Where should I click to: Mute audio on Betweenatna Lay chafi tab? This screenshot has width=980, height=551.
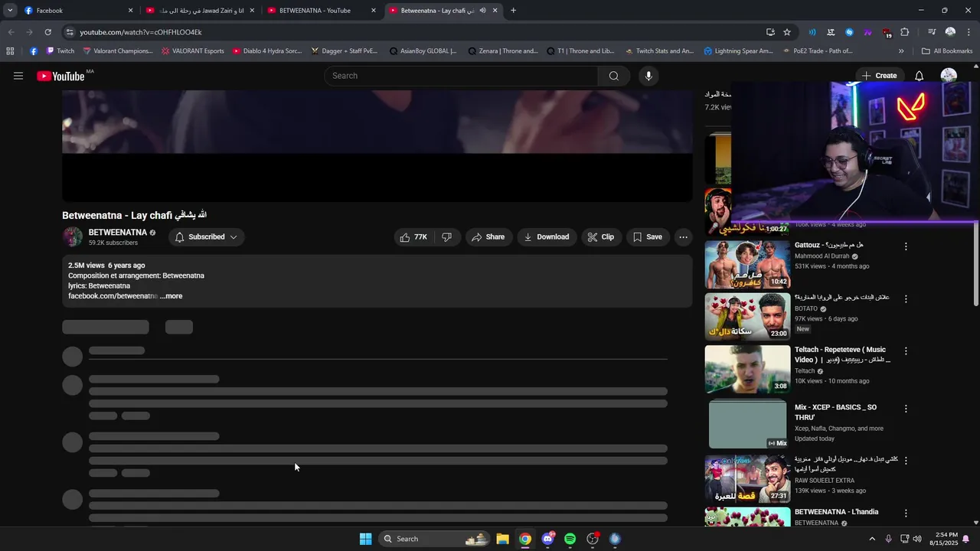tap(482, 11)
